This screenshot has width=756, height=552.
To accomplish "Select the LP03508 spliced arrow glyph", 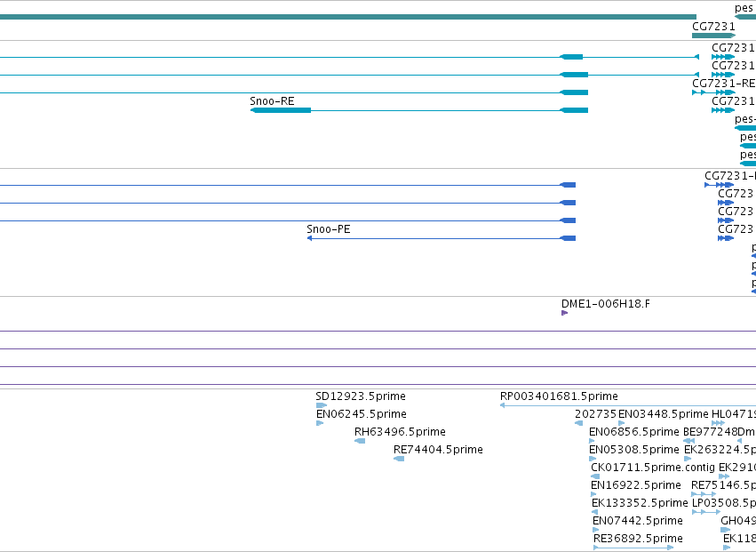I will pyautogui.click(x=706, y=512).
